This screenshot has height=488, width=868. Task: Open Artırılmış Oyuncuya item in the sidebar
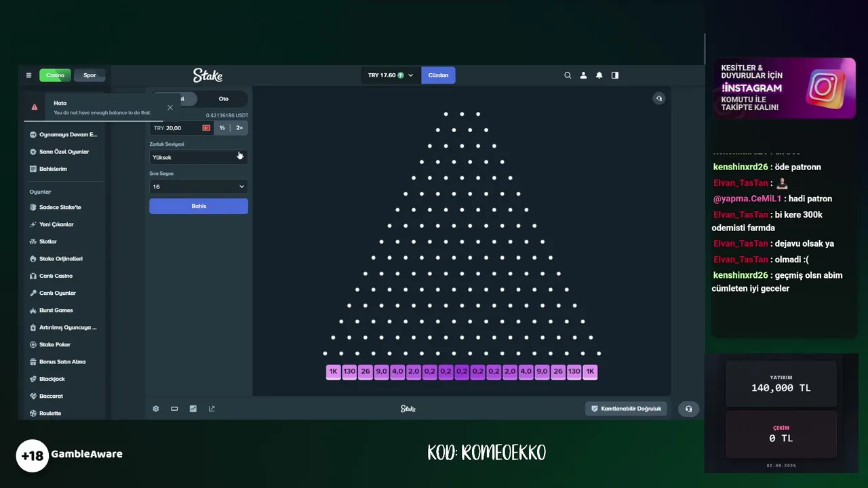tap(68, 327)
